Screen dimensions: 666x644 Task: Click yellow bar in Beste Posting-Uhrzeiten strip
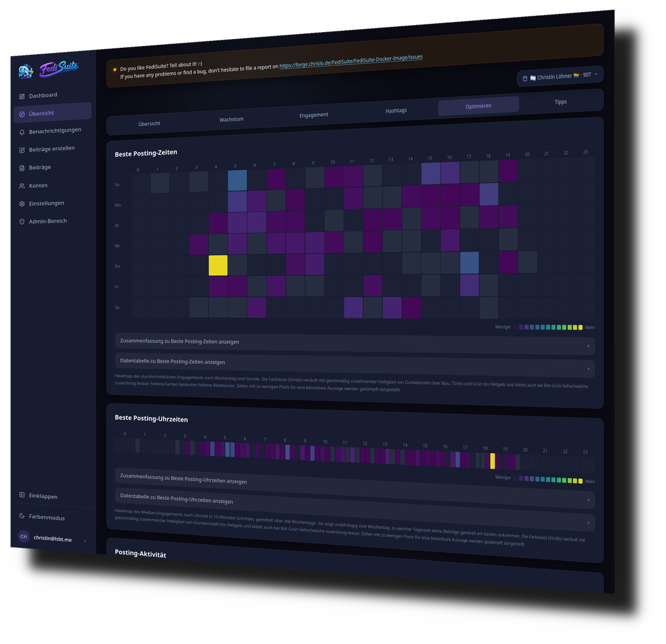[493, 461]
